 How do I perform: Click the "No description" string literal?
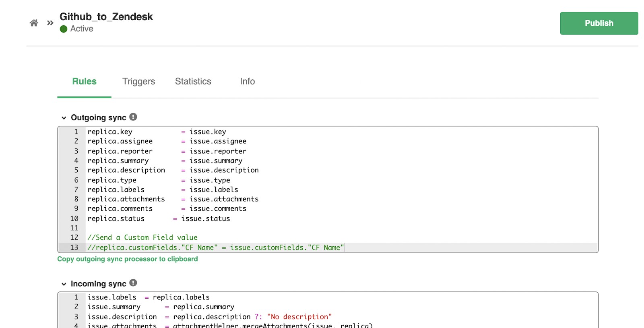point(299,317)
